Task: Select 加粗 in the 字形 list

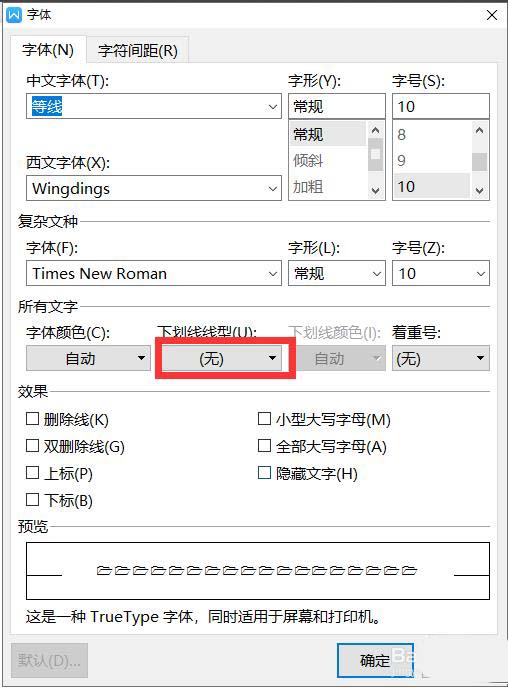Action: (x=308, y=187)
